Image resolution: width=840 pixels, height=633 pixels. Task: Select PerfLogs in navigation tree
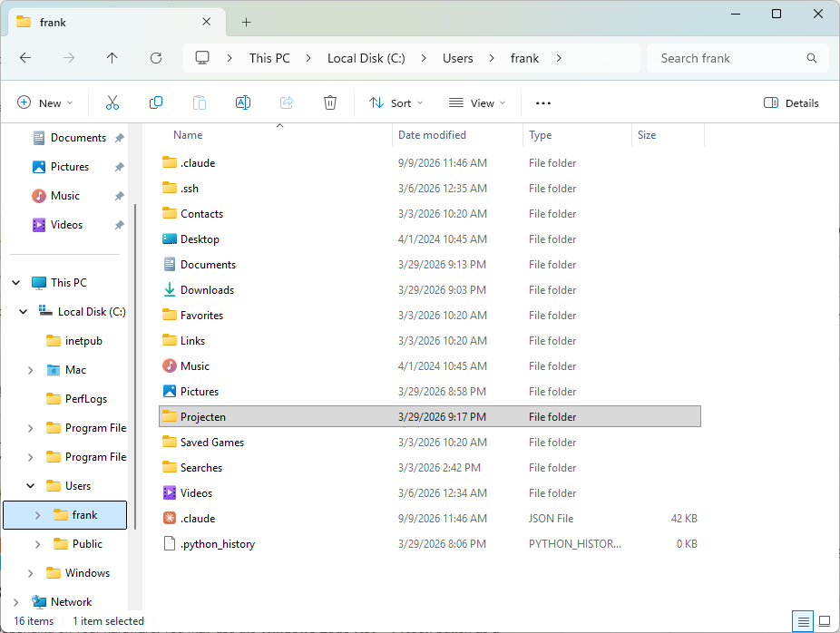coord(76,398)
